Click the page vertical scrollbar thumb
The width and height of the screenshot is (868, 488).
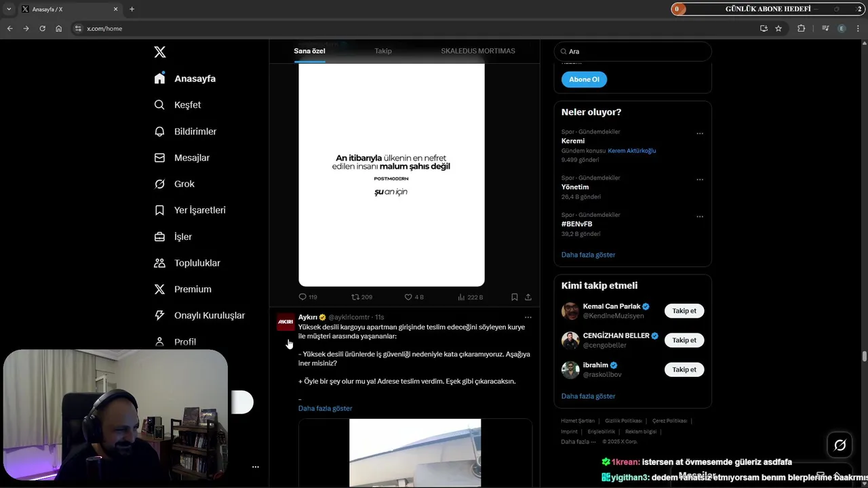tap(864, 357)
